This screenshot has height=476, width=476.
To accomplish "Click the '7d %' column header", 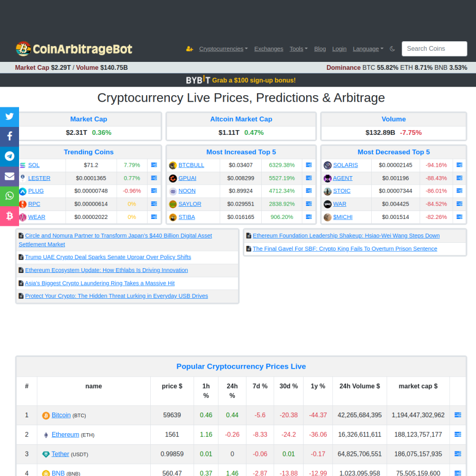I will click(x=260, y=386).
